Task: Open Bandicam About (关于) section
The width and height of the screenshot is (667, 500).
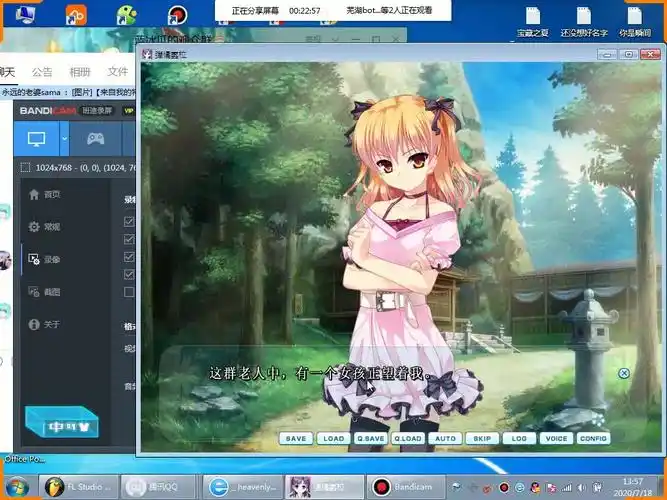Action: pyautogui.click(x=44, y=324)
